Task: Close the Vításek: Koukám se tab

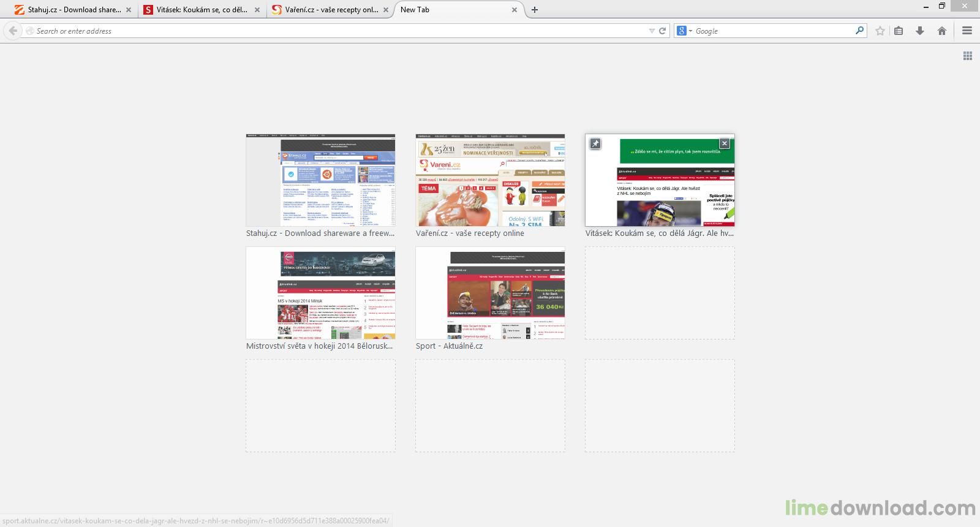Action: 257,10
